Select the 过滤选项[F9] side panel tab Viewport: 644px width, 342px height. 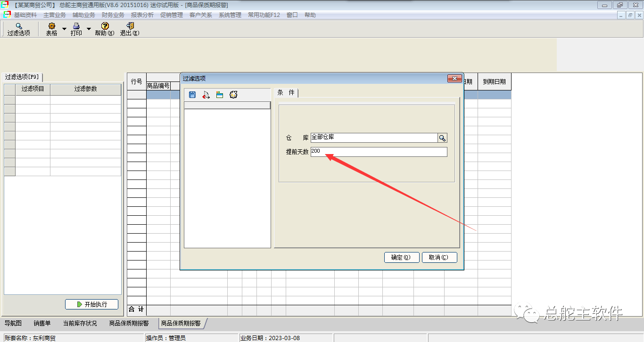coord(23,77)
